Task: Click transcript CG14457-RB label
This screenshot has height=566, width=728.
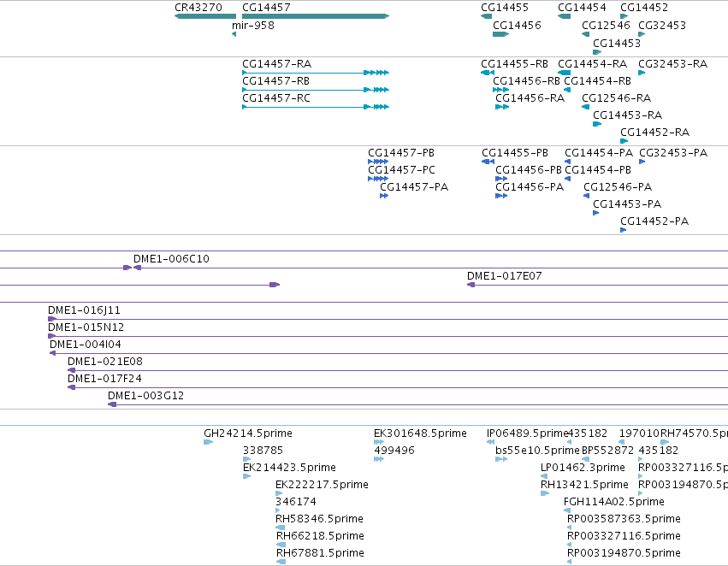Action: point(275,81)
